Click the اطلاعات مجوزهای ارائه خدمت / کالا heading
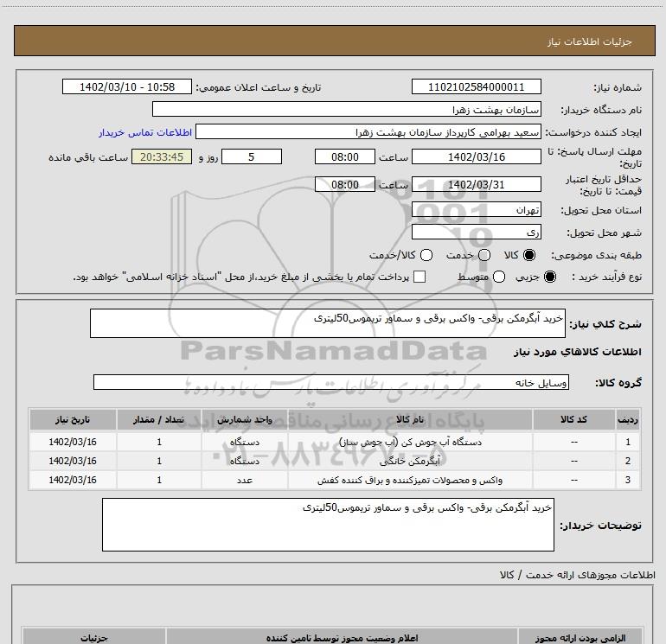The height and width of the screenshot is (644, 666). 578,575
